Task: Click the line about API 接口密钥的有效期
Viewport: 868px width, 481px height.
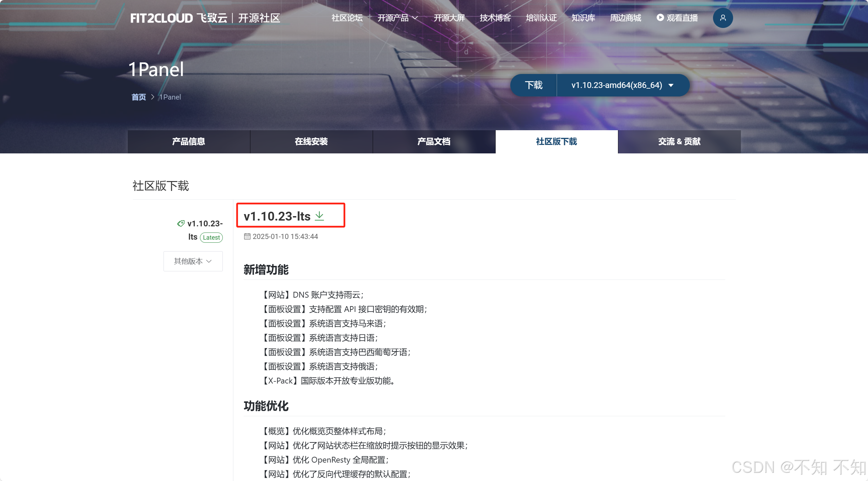Action: point(344,309)
